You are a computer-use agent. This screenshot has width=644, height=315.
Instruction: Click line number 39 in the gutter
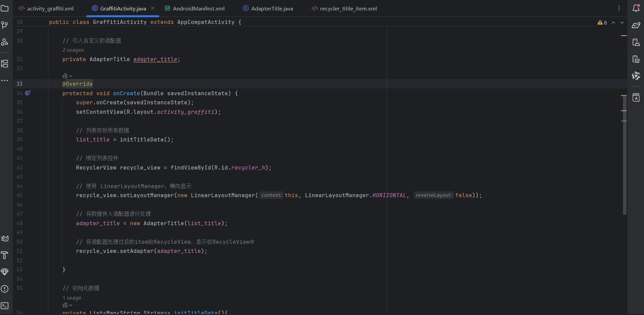click(x=20, y=139)
